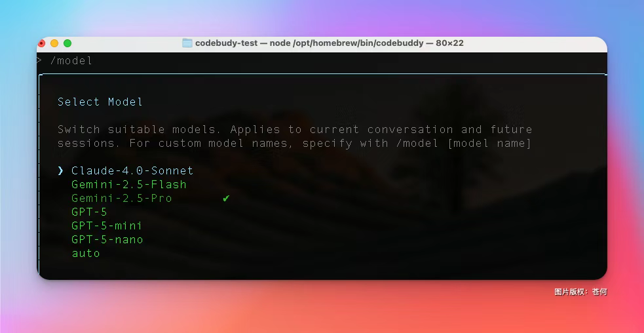The height and width of the screenshot is (333, 644).
Task: Switch to the GPT-5-mini model
Action: pyautogui.click(x=107, y=225)
